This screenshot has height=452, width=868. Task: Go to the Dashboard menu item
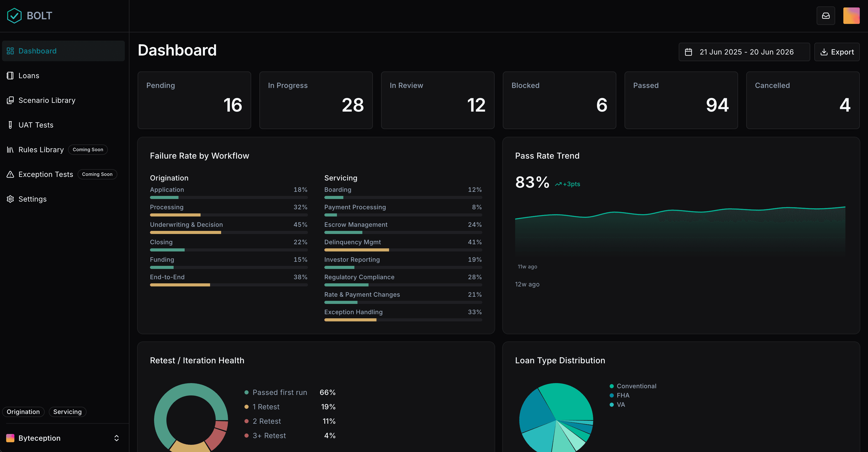[x=63, y=51]
